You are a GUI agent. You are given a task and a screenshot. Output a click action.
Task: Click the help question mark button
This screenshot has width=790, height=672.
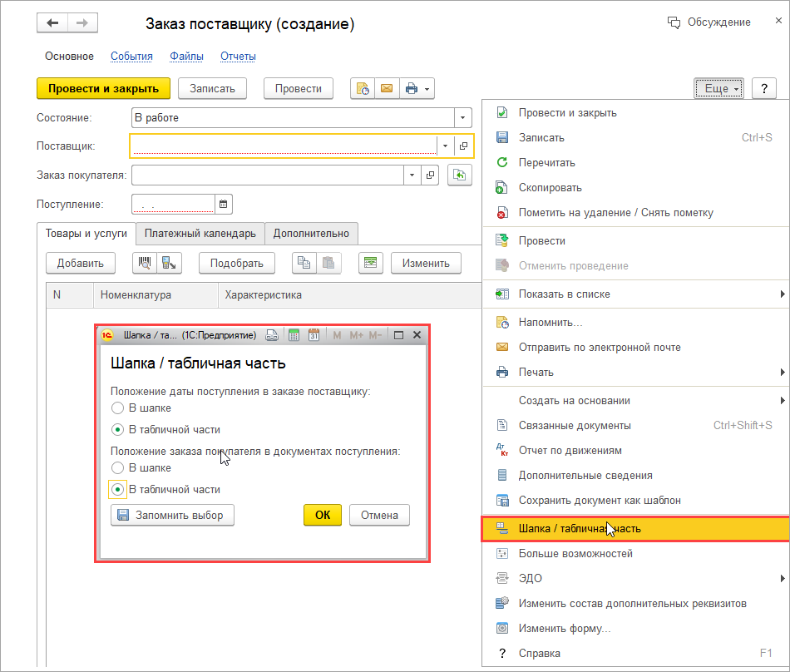point(763,89)
